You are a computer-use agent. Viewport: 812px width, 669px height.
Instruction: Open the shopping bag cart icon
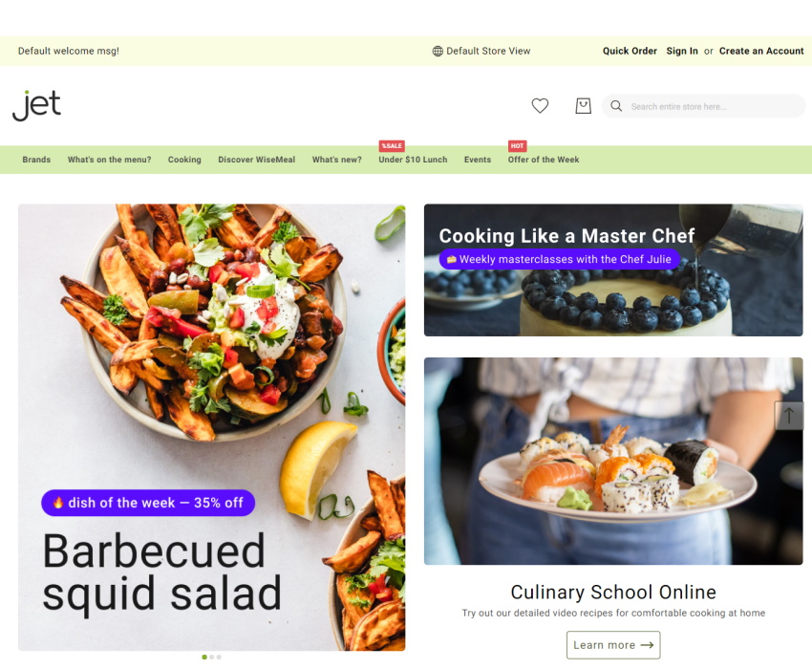583,106
